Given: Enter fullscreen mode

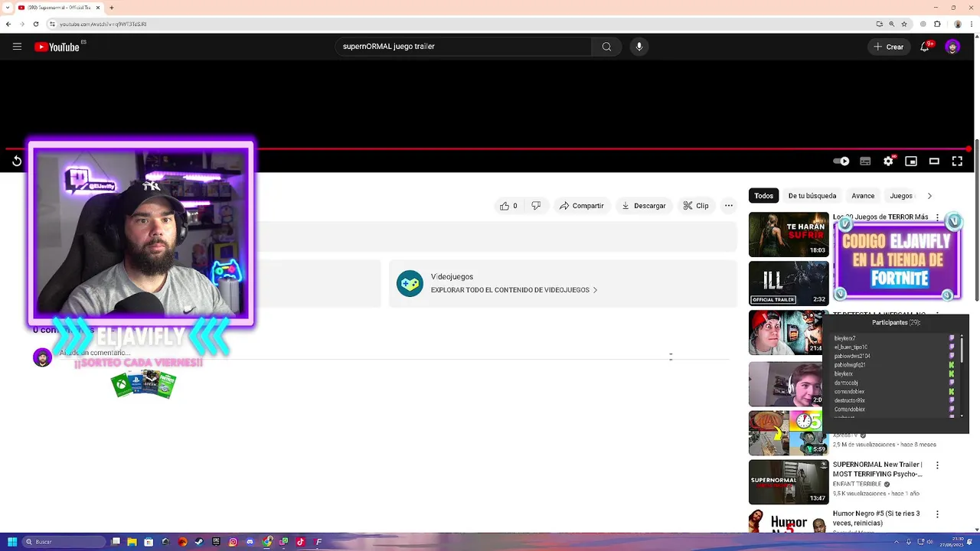Looking at the screenshot, I should [x=957, y=161].
